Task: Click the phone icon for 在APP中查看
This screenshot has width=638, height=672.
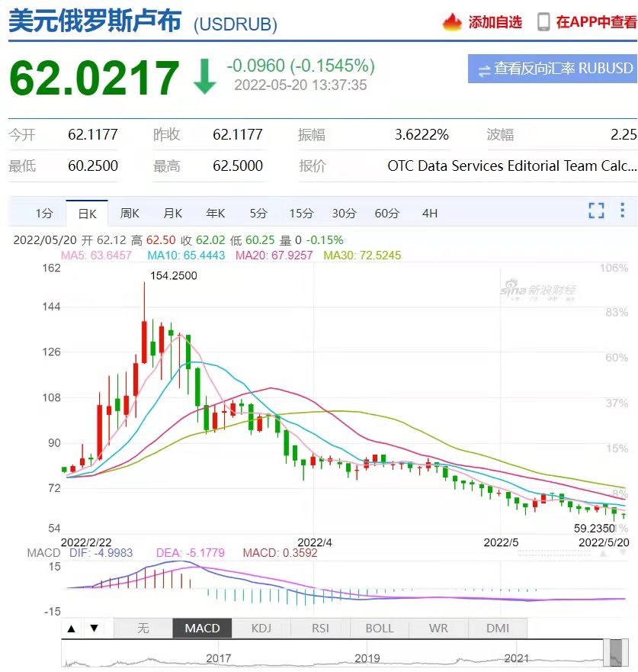Action: coord(543,22)
